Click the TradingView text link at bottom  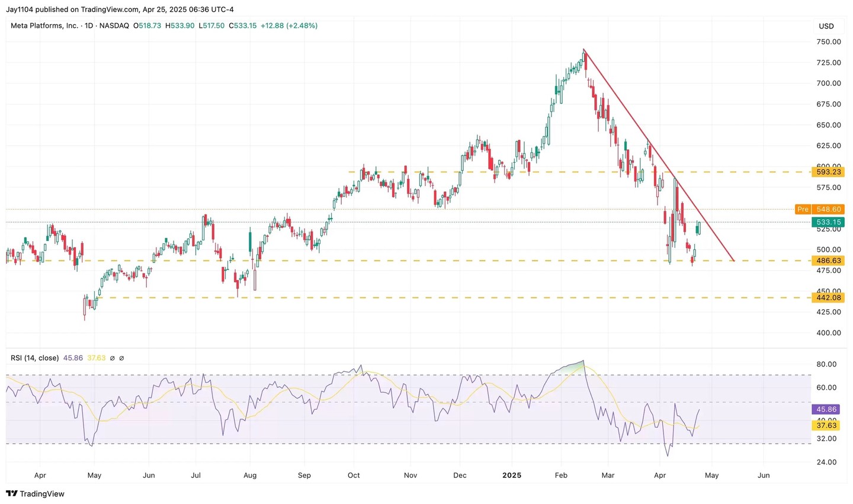[x=42, y=494]
